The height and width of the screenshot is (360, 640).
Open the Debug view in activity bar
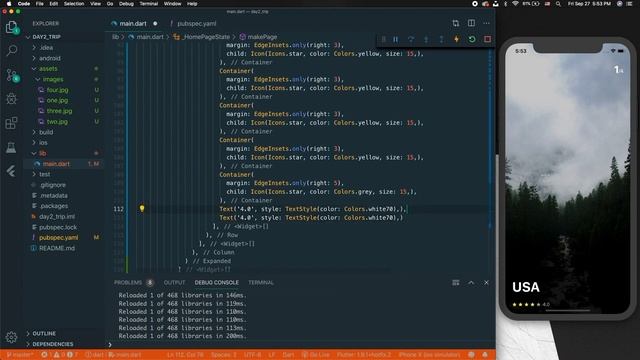pos(11,98)
